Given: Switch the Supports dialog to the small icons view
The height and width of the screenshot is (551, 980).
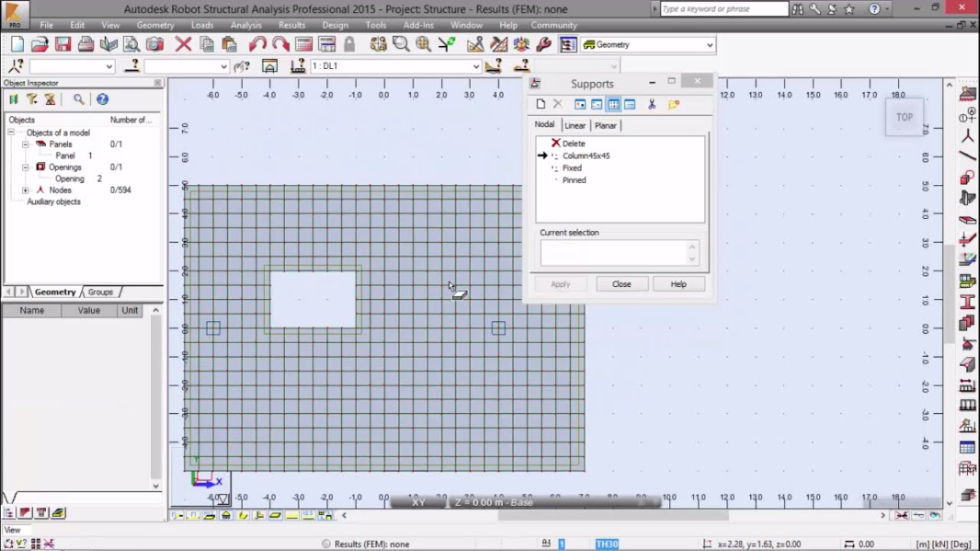Looking at the screenshot, I should [596, 104].
